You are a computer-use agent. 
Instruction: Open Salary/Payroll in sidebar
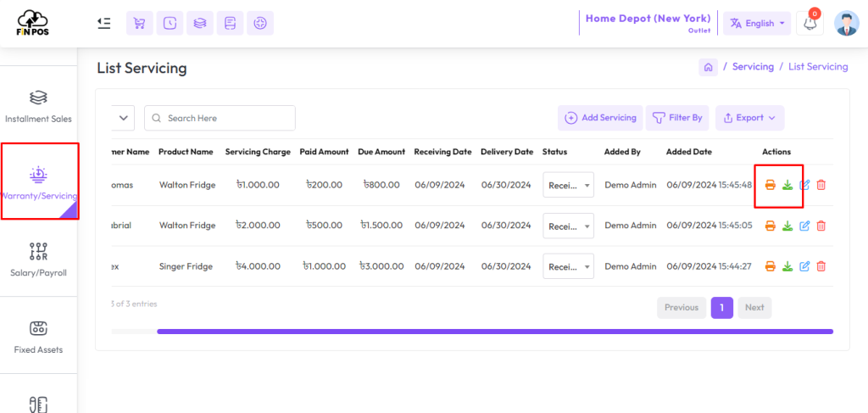(38, 258)
